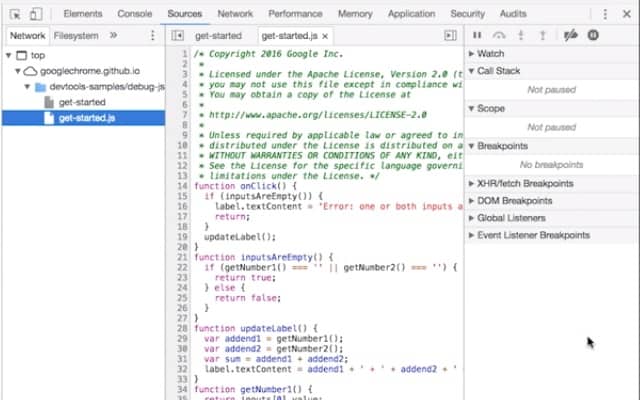Click the 'updateLabel();' call line
Viewport: 640px width, 400px height.
240,237
